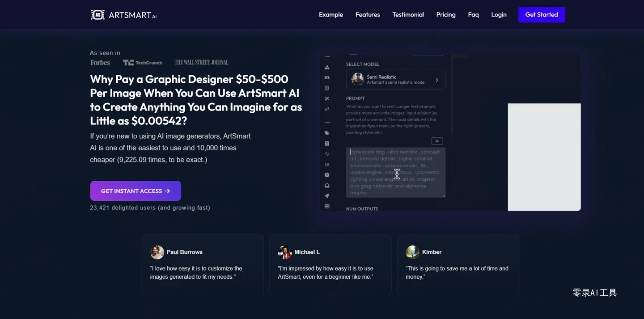Click the Paul Burrows name text
This screenshot has height=319, width=644.
click(185, 252)
